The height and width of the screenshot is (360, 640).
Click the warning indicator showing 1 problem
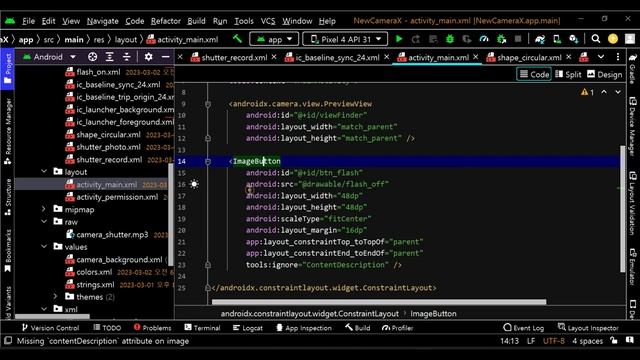[587, 92]
